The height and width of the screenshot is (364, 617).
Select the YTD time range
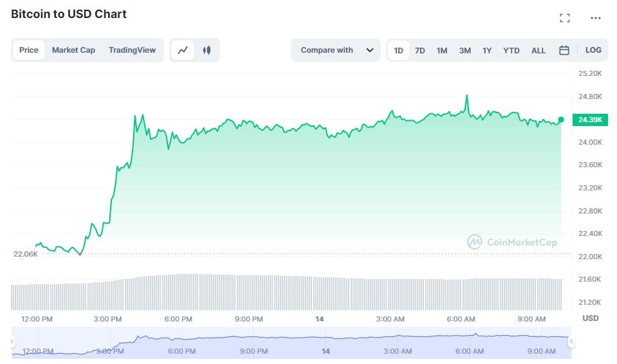pyautogui.click(x=511, y=50)
